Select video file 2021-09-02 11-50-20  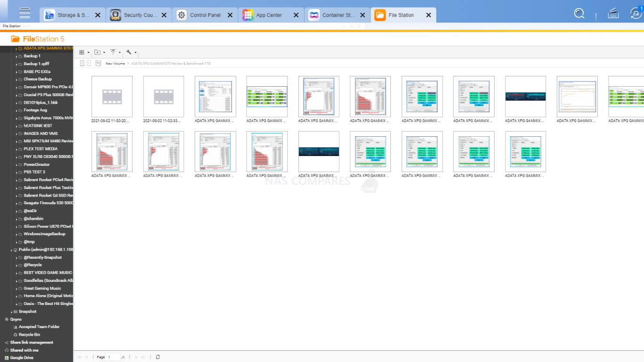click(x=112, y=99)
